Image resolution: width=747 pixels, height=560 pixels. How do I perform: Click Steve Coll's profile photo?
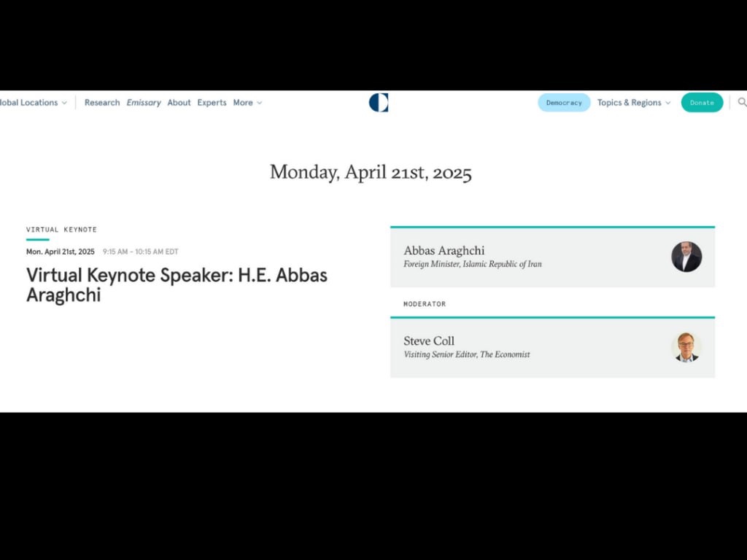click(686, 347)
